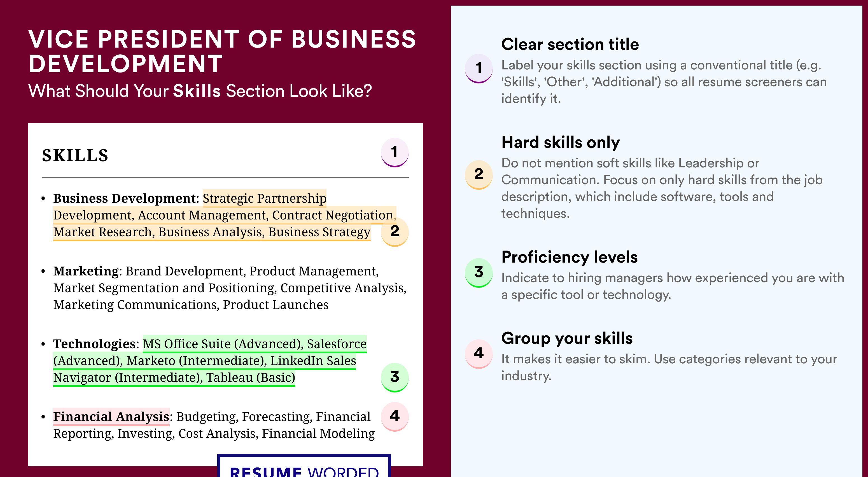Click the 'Hard skills only' heading

[561, 142]
